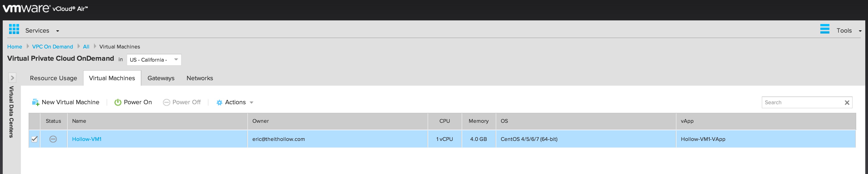This screenshot has width=868, height=174.
Task: Click the New Virtual Machine icon
Action: [35, 102]
